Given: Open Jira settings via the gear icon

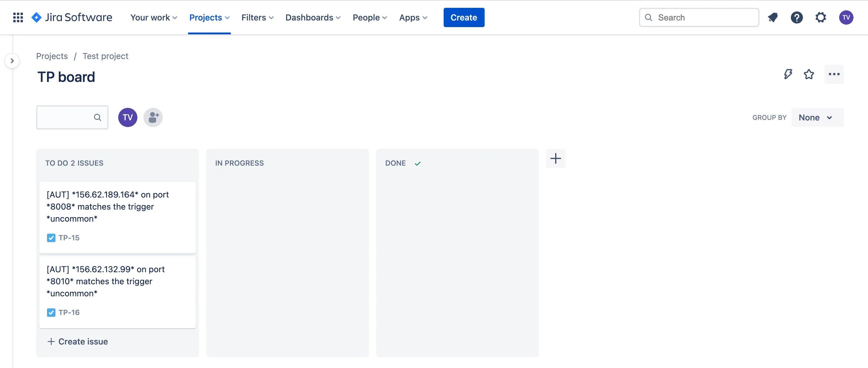Looking at the screenshot, I should click(820, 17).
